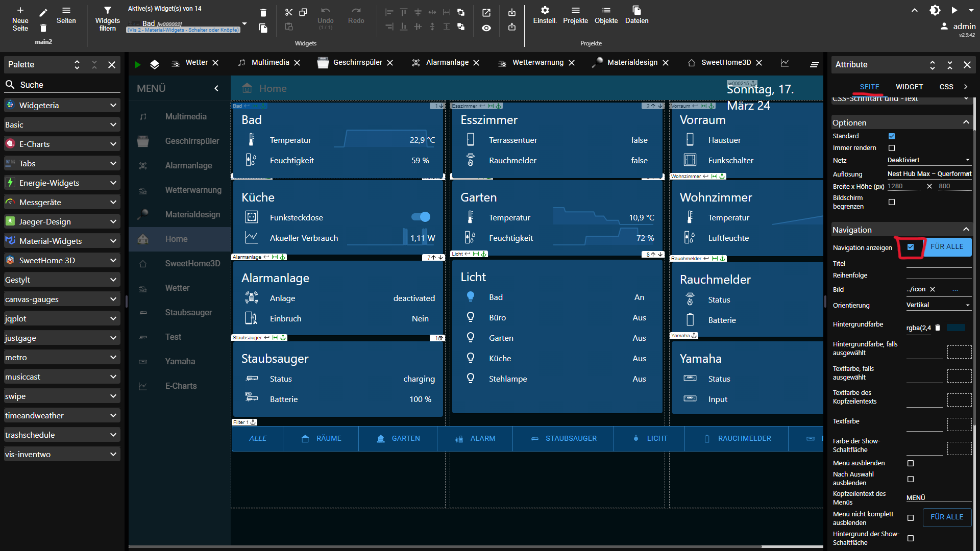Open the Seiten list icon

pos(66,10)
